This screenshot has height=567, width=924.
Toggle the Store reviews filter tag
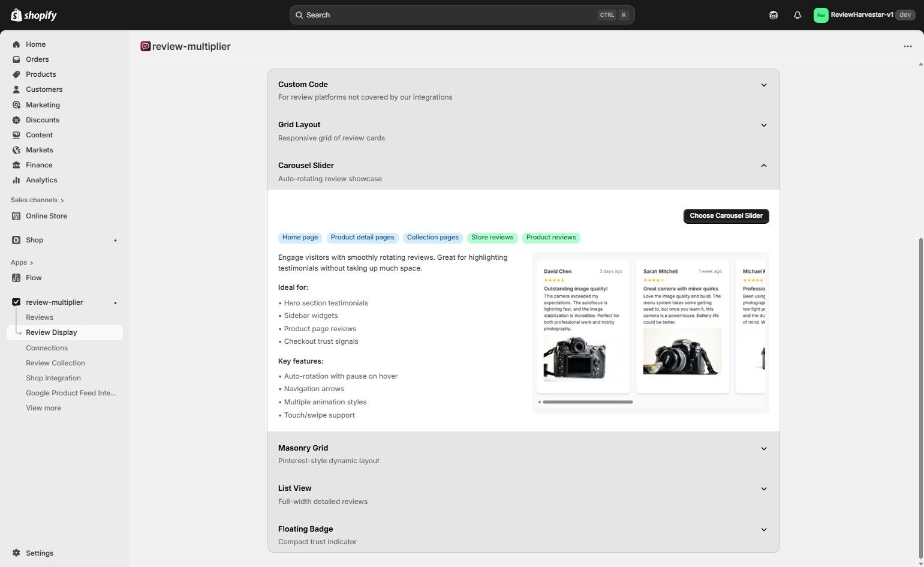point(492,237)
